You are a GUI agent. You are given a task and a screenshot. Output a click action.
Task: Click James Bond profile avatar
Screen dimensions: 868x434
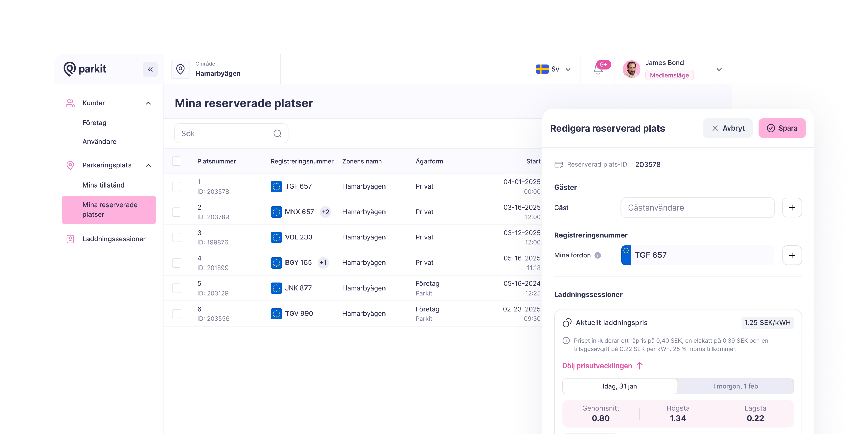631,70
